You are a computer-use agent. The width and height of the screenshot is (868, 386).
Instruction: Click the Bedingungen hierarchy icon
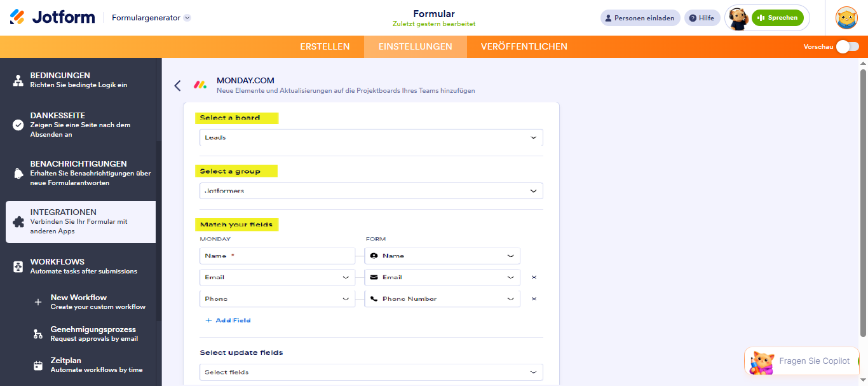18,81
